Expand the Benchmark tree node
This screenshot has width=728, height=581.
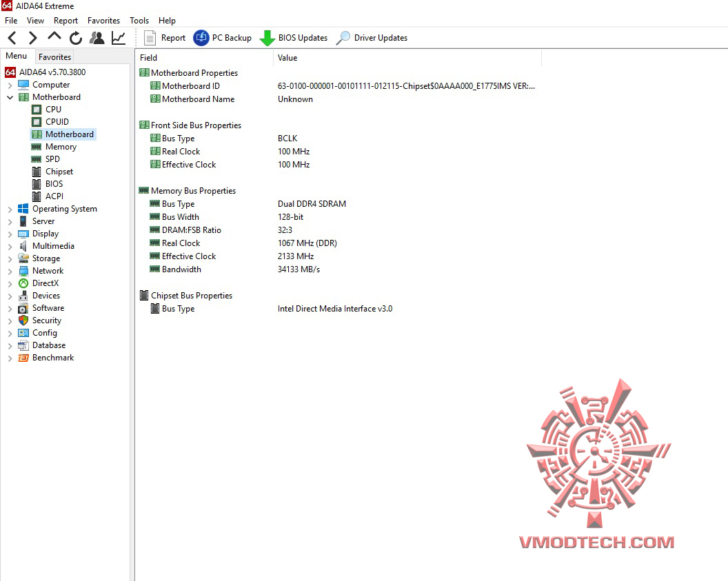click(10, 358)
